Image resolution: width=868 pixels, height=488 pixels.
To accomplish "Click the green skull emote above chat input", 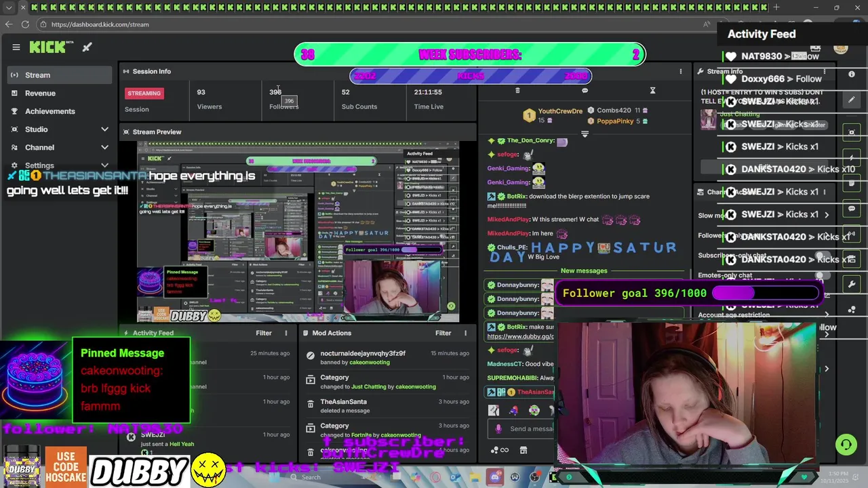I will (534, 410).
